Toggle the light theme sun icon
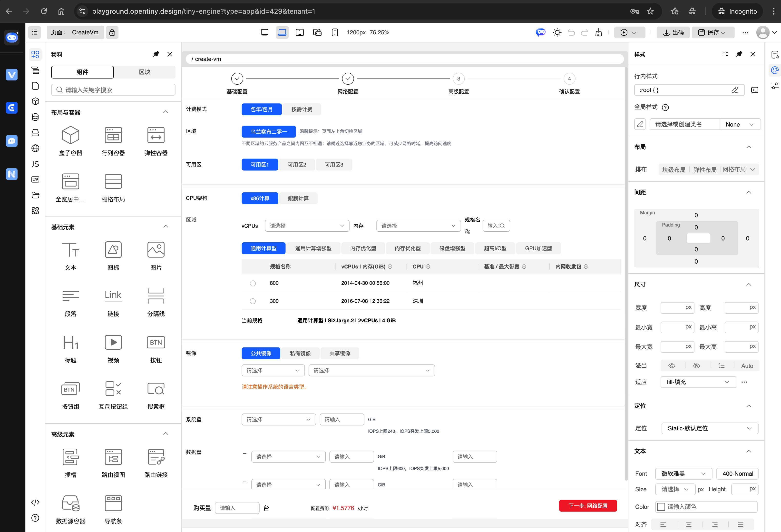The width and height of the screenshot is (781, 532). (x=557, y=32)
